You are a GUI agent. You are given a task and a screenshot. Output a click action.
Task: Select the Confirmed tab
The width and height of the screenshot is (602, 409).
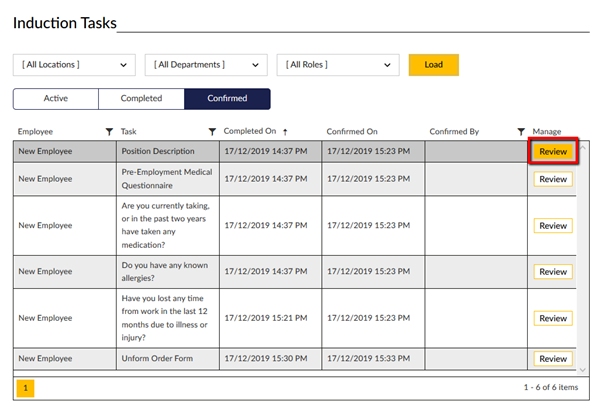[x=227, y=99]
